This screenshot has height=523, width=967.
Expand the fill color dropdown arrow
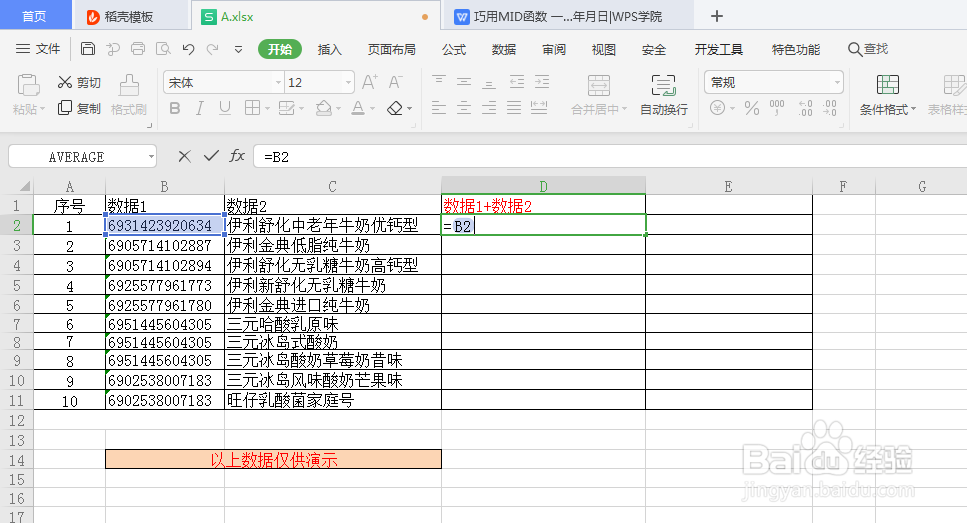click(x=339, y=109)
